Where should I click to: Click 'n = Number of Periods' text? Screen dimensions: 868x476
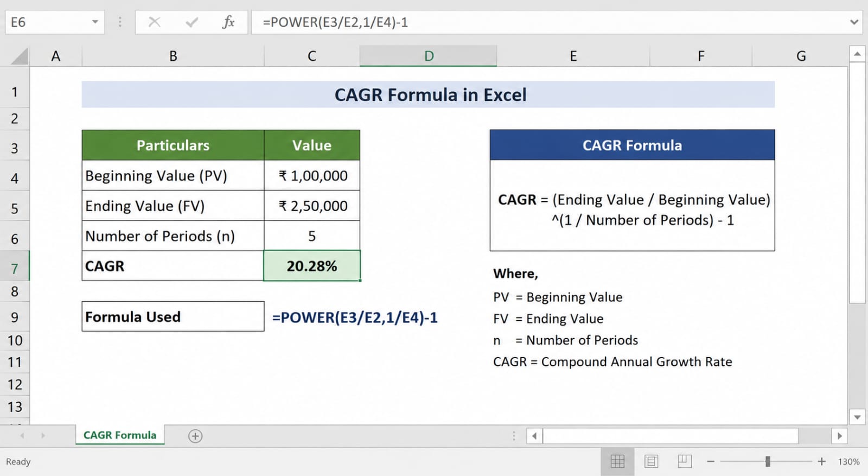565,340
